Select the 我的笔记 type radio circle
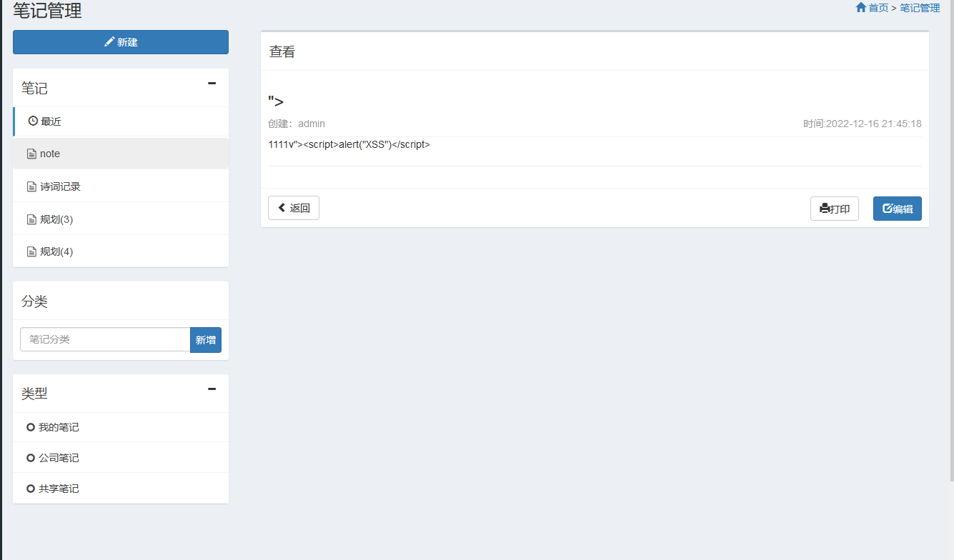954x560 pixels. point(30,427)
